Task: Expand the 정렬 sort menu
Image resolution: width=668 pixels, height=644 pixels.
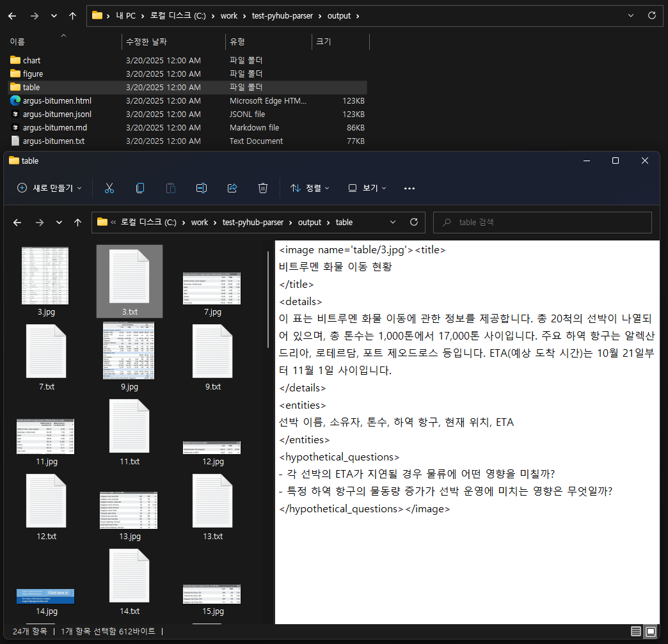Action: (x=310, y=188)
